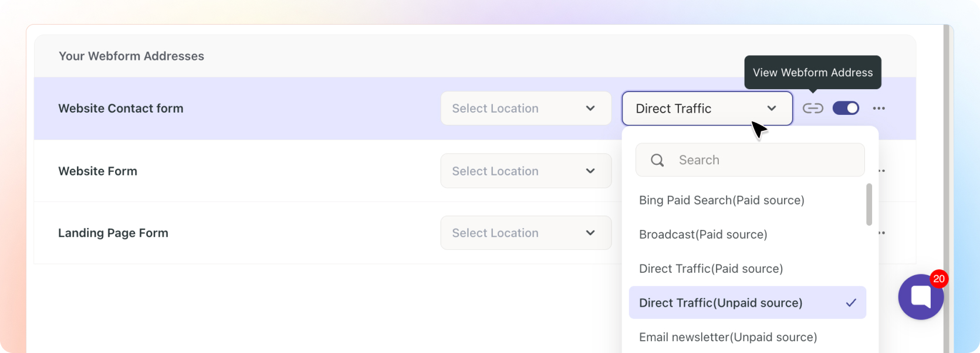980x353 pixels.
Task: Choose Broadcast(Paid source) from the list
Action: coord(703,235)
